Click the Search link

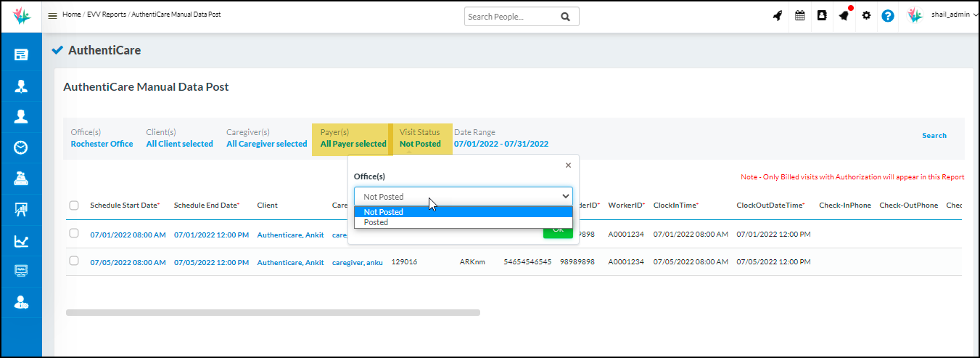[934, 135]
